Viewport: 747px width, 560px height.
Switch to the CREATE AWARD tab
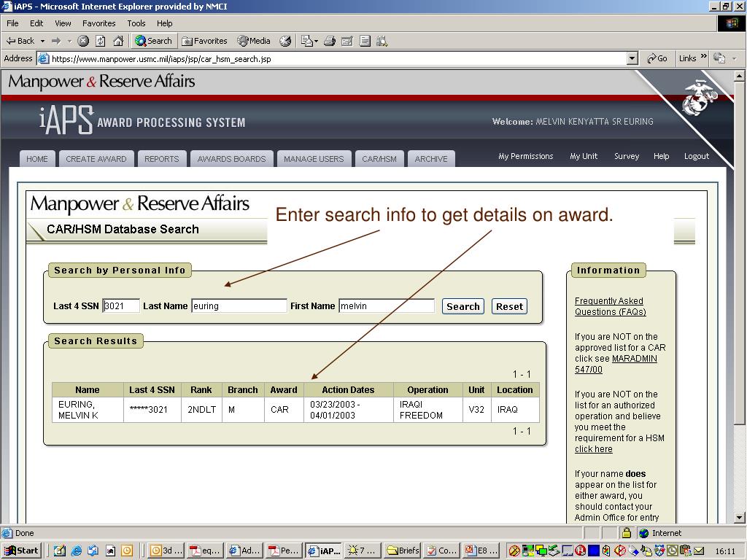coord(96,159)
